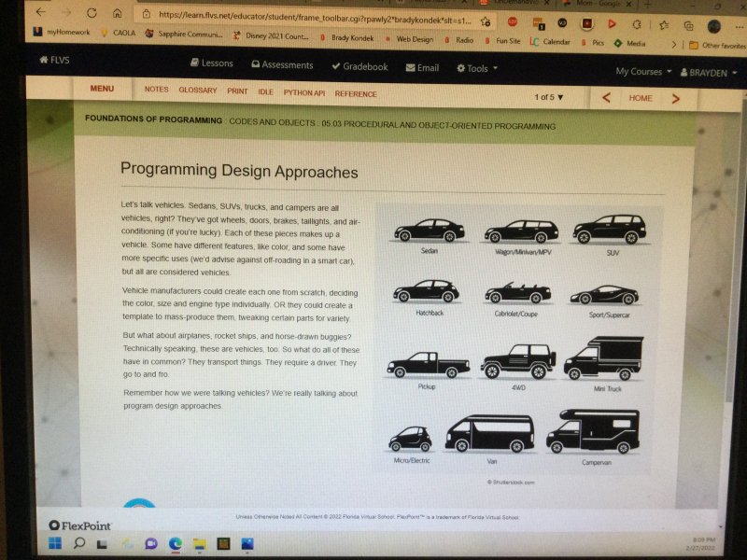The height and width of the screenshot is (560, 747).
Task: Open the CAOLA bookmark
Action: (x=120, y=33)
